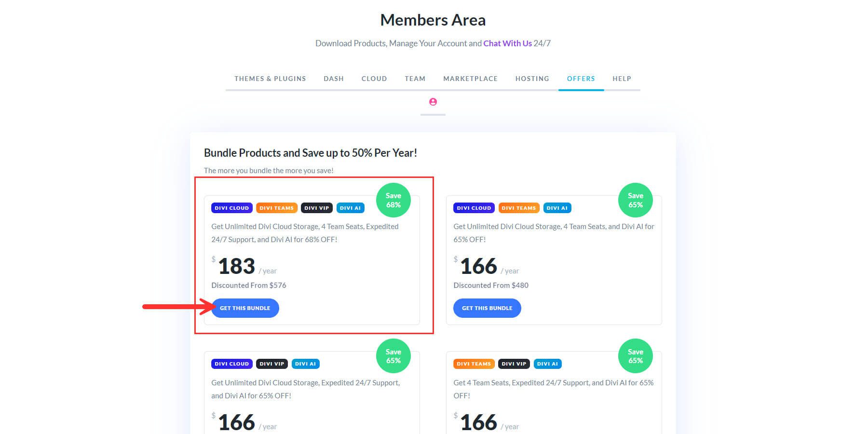Open the HELP tab
This screenshot has height=434, width=868.
coord(622,78)
